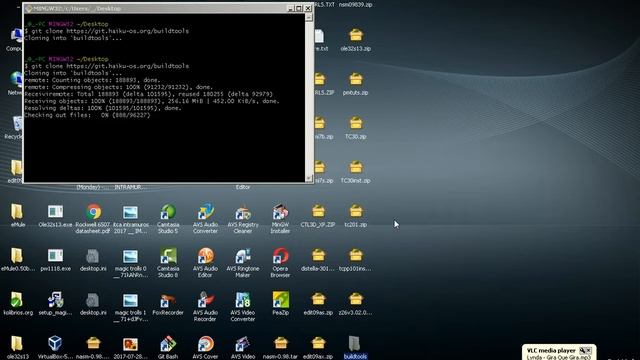
Task: Launch Camtasia Studio 8 shortcut
Action: (168, 262)
